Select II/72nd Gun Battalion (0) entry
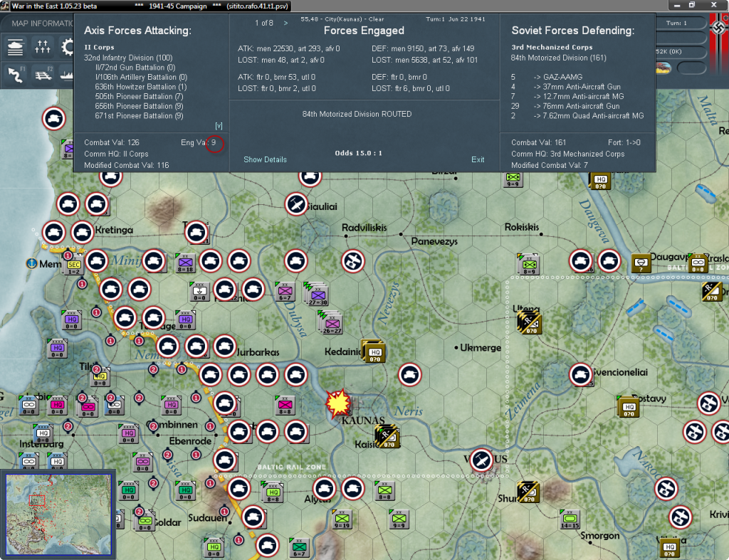The height and width of the screenshot is (560, 729). pyautogui.click(x=135, y=68)
